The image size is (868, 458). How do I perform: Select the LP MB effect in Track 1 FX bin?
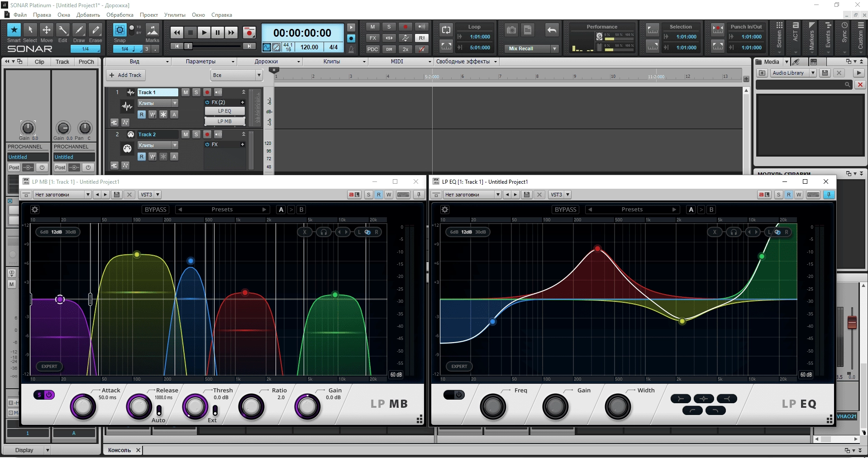click(224, 121)
